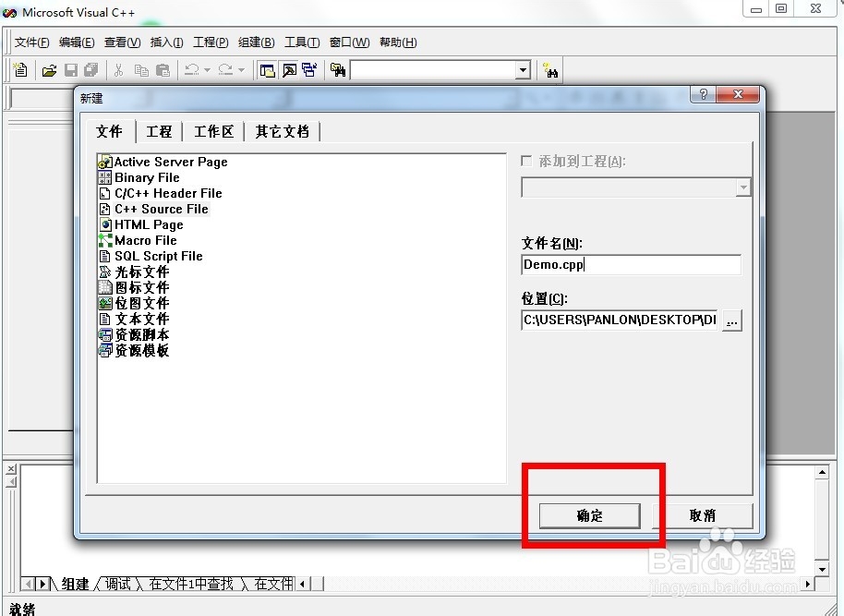Open the 窗口 menu

349,42
